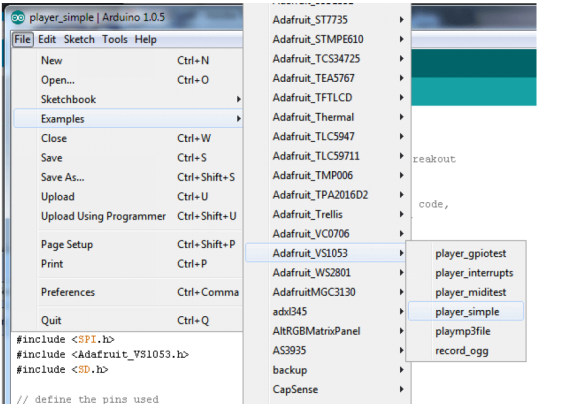
Task: Open the Tools menu
Action: 115,39
